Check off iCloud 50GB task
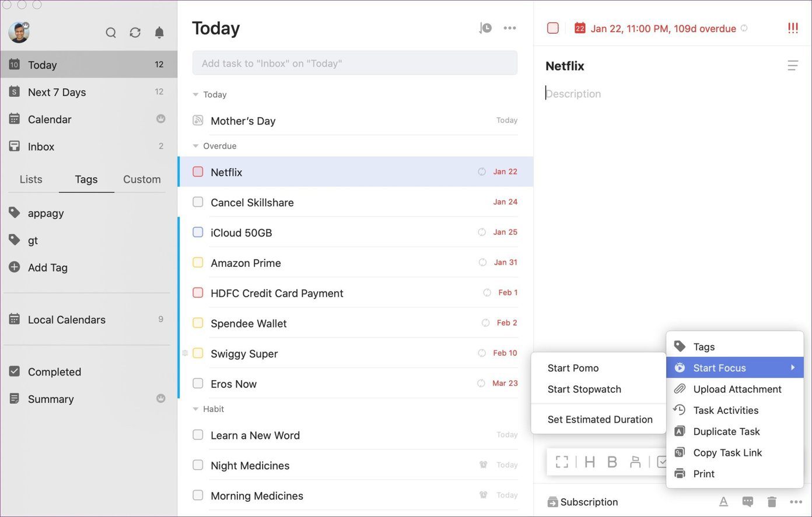Screen dimensions: 812x517 pos(198,233)
